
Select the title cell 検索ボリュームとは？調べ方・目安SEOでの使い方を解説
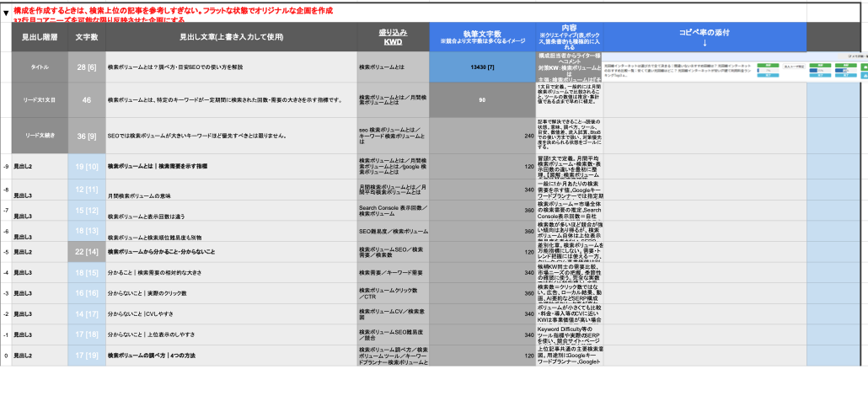[232, 67]
